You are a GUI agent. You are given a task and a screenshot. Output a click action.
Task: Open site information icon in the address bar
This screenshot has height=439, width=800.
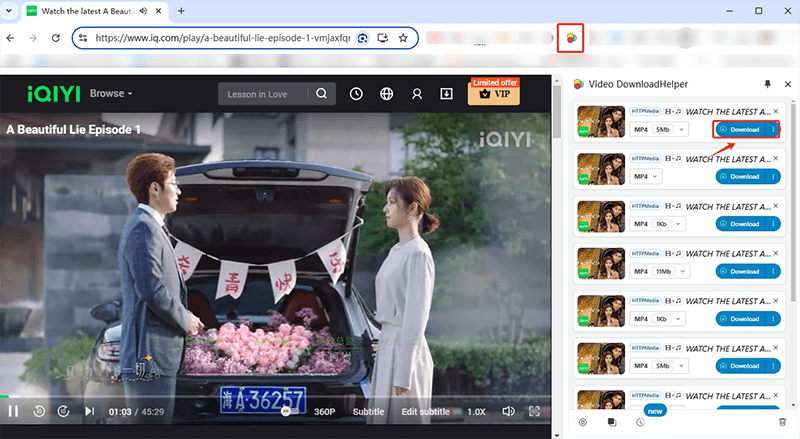click(x=83, y=38)
